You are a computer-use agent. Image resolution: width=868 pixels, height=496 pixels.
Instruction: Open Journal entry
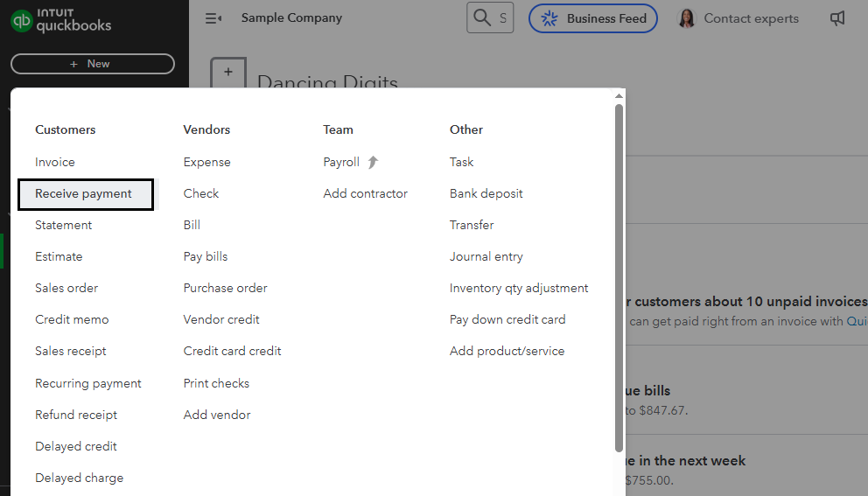486,257
